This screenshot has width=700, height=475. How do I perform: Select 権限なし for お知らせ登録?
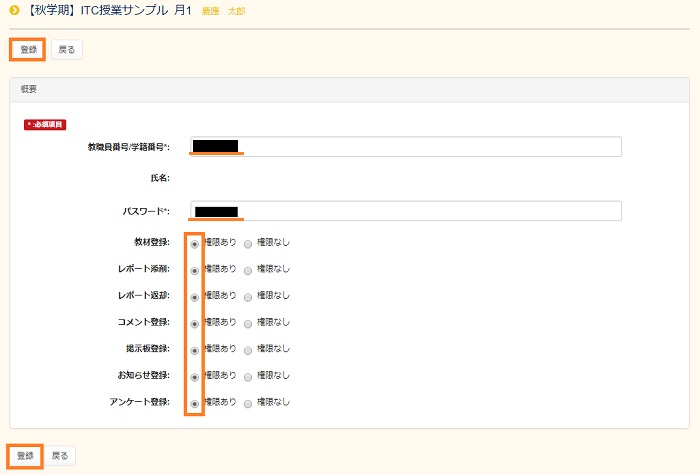248,376
